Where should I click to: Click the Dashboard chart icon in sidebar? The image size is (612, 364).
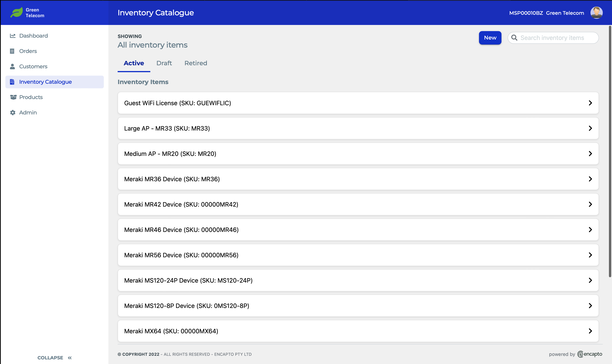tap(12, 36)
